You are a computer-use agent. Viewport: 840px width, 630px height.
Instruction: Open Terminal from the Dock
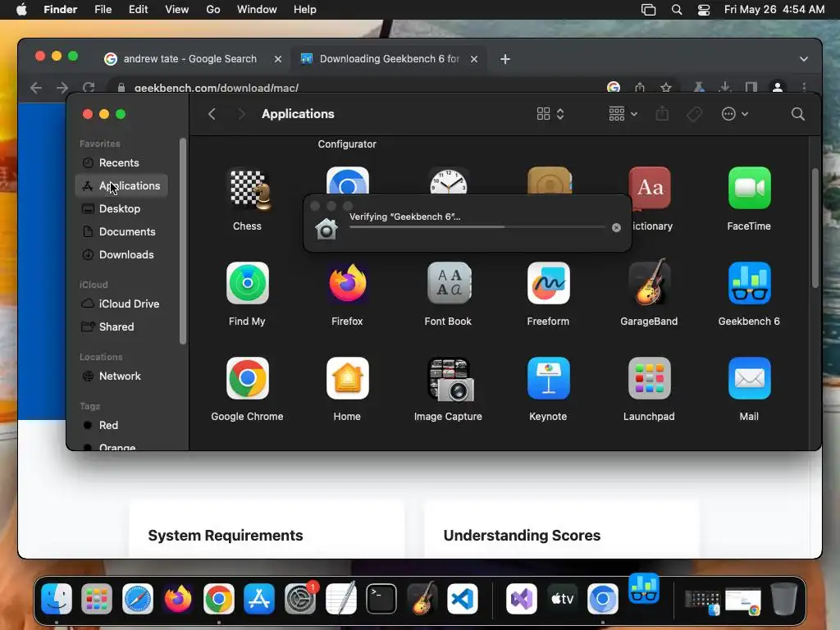point(381,598)
